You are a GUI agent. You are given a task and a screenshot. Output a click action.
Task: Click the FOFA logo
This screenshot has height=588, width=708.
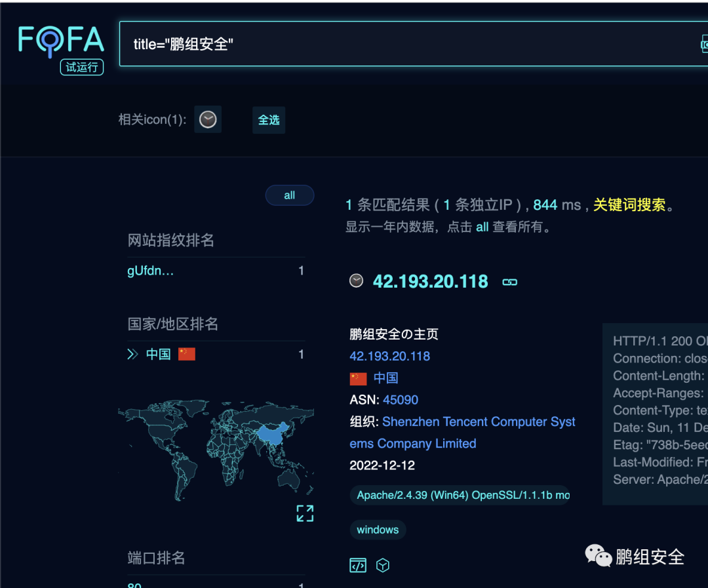[61, 41]
